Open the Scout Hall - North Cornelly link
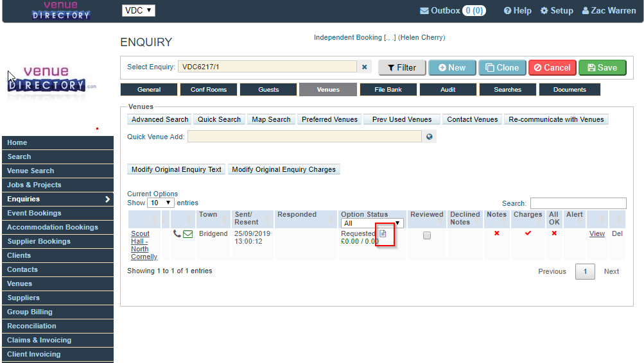Screen dimensions: 644x363 pos(144,245)
